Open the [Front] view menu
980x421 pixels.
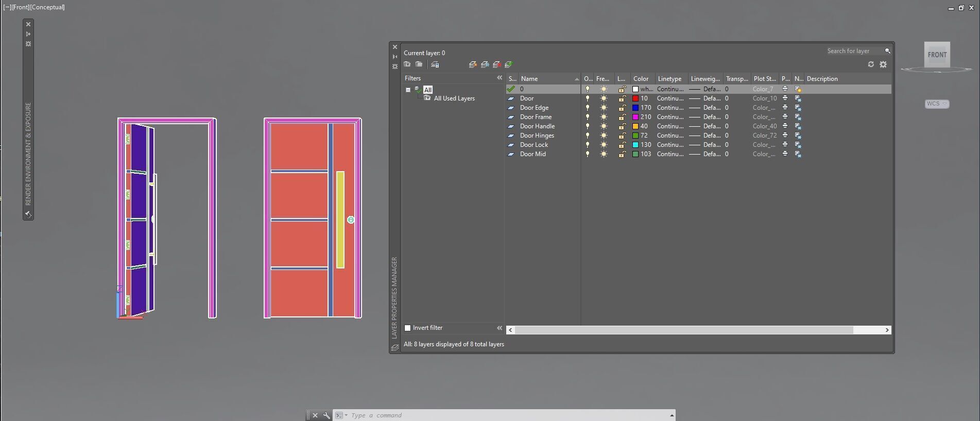(x=21, y=7)
